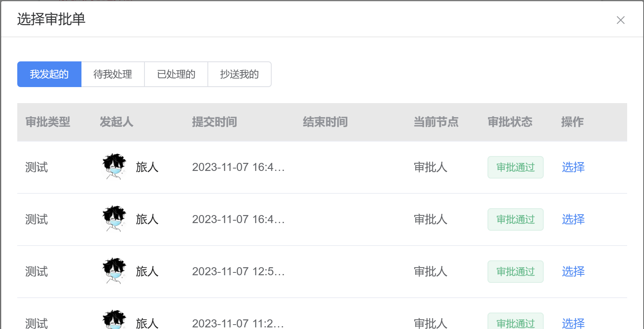The width and height of the screenshot is (644, 329).
Task: Click 选择 link in first row
Action: click(x=573, y=167)
